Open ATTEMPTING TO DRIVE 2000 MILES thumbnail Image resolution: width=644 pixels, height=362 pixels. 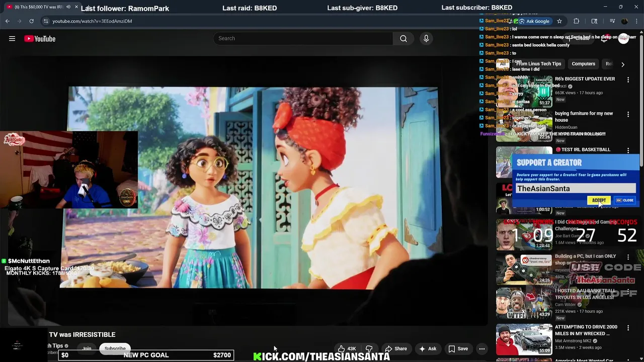coord(524,339)
